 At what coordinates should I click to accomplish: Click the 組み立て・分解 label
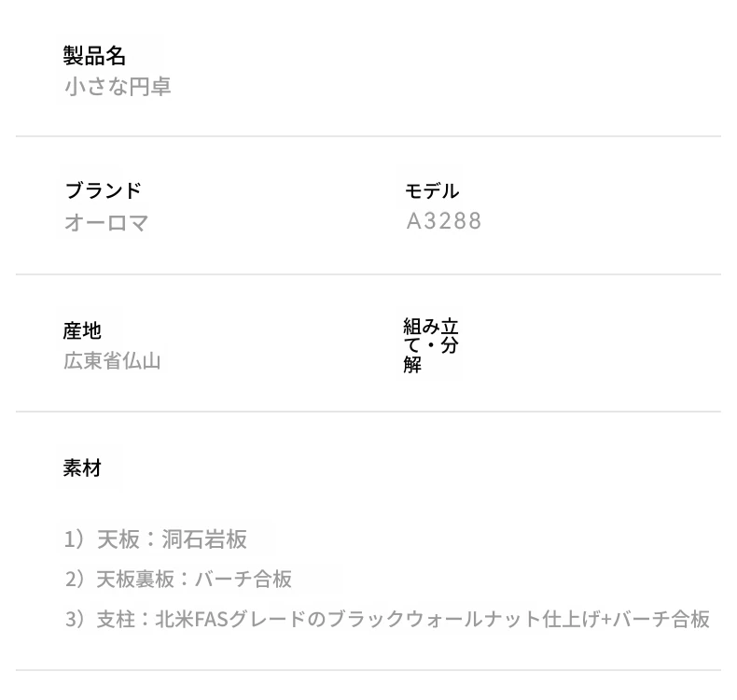point(431,345)
